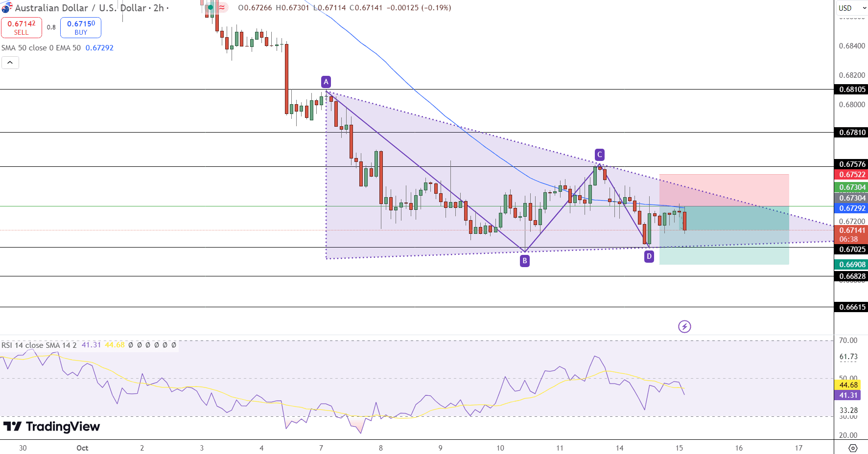Click the spread value 0.8
The width and height of the screenshot is (868, 454).
coord(51,27)
